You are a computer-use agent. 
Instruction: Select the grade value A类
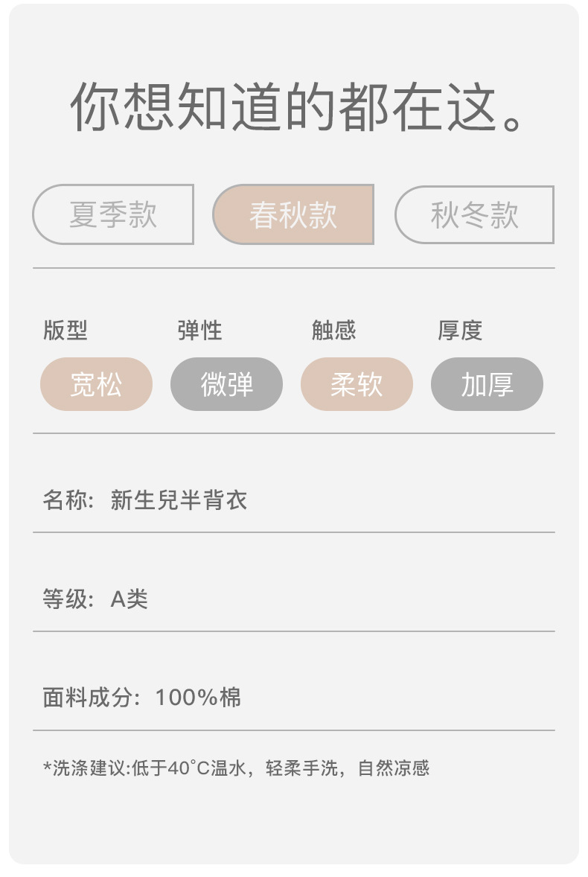click(130, 599)
